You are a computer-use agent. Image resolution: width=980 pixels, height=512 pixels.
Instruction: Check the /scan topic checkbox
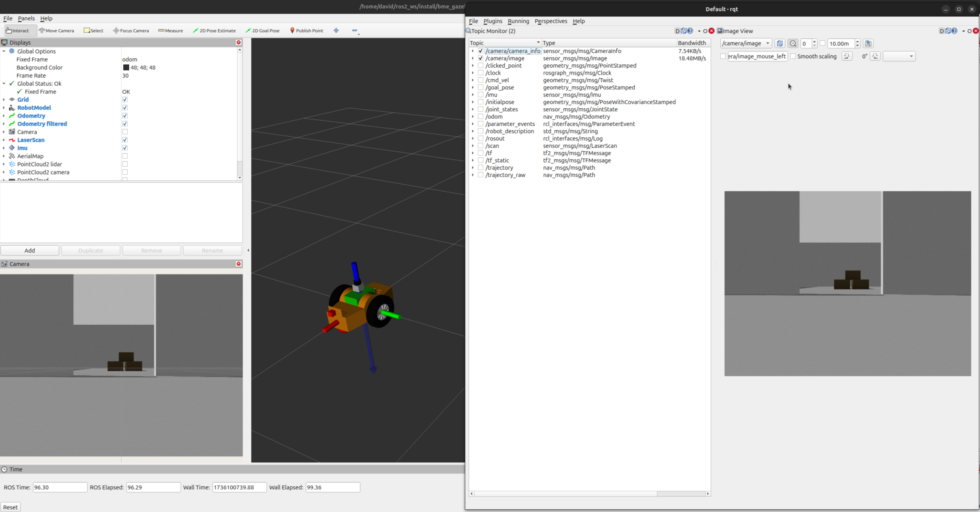(481, 146)
